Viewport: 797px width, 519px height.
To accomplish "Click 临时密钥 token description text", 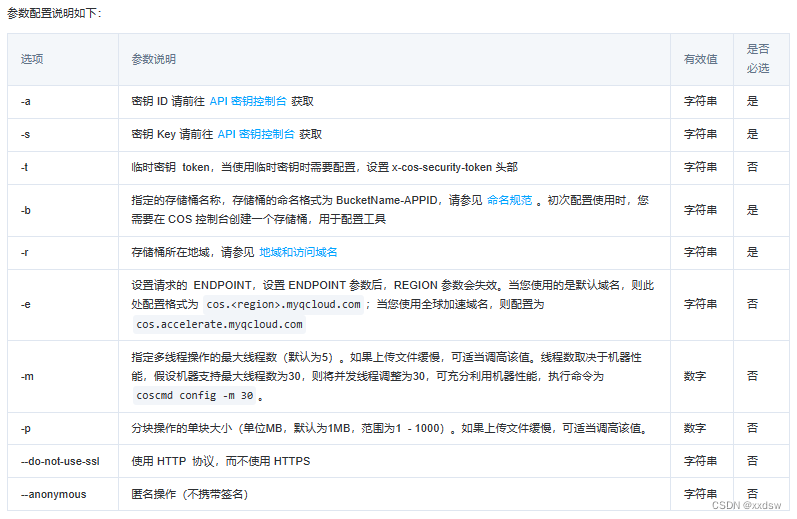I will [324, 167].
